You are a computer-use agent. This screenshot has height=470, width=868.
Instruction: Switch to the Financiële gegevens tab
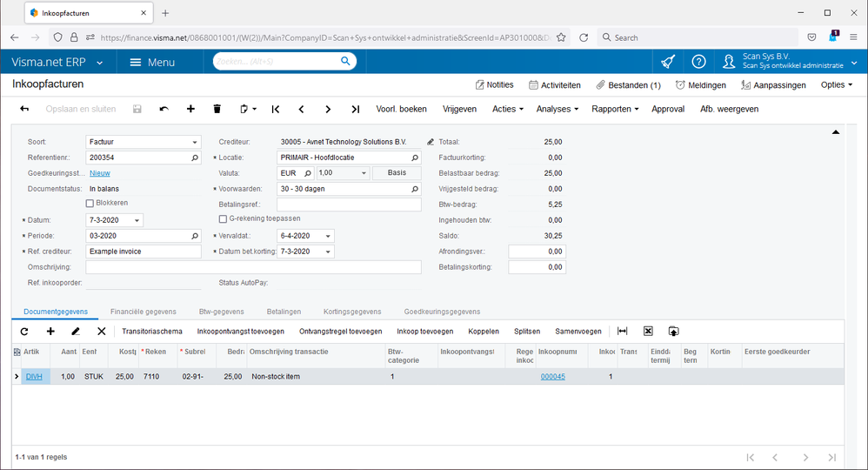tap(144, 312)
